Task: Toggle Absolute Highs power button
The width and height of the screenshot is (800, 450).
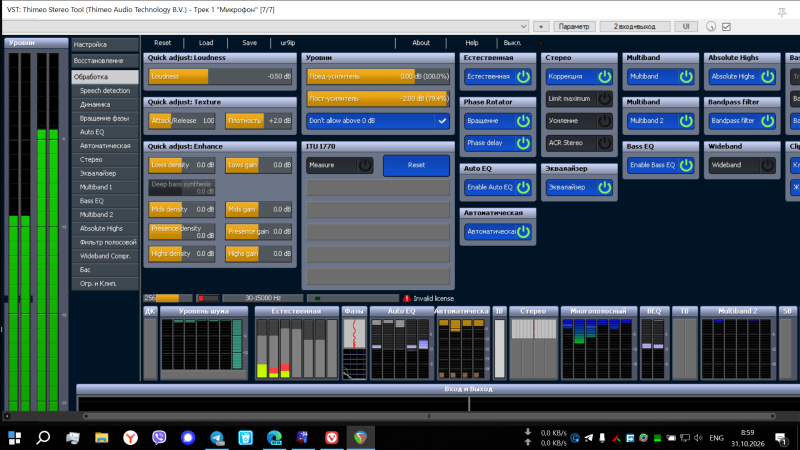Action: [768, 77]
